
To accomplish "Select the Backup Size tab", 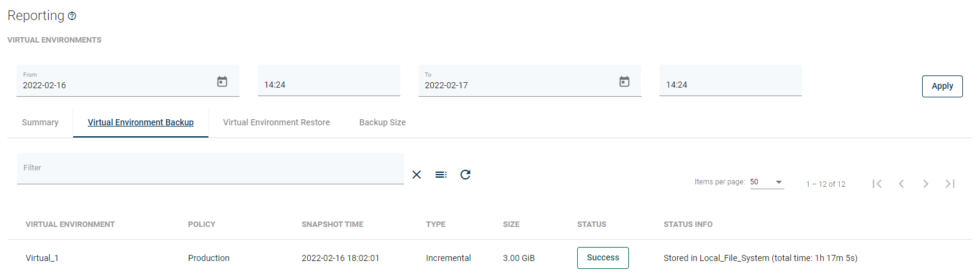I will [x=382, y=122].
